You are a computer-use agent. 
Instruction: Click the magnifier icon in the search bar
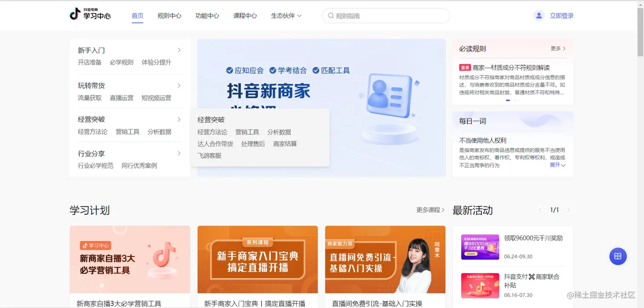pyautogui.click(x=331, y=15)
